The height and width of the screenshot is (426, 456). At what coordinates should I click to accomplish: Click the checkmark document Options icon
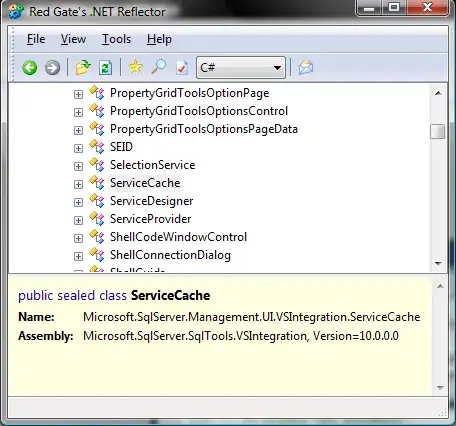pyautogui.click(x=182, y=68)
